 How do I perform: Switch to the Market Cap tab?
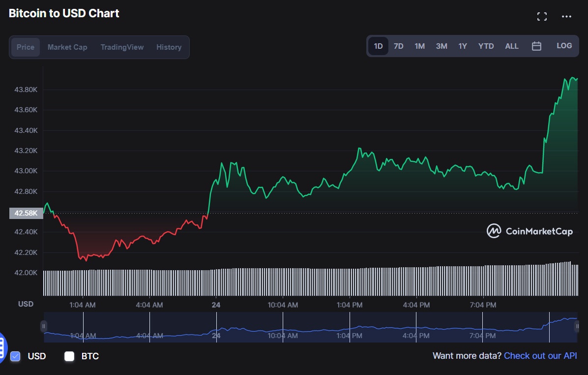(67, 47)
